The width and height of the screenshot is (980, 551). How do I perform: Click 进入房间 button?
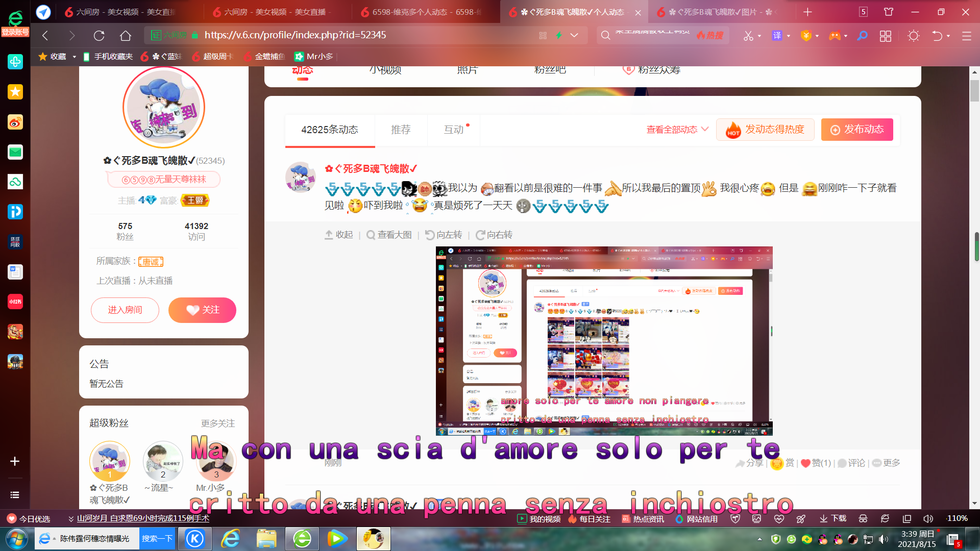(125, 310)
